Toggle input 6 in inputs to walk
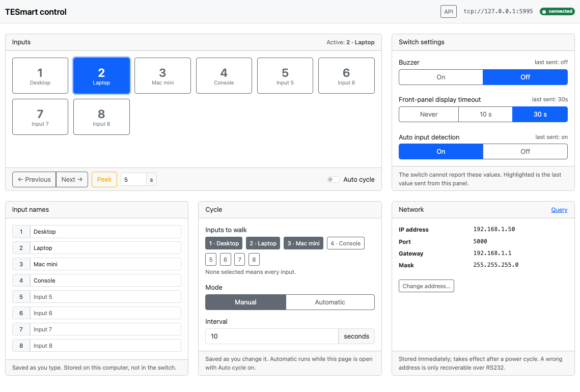The image size is (580, 392). click(225, 260)
